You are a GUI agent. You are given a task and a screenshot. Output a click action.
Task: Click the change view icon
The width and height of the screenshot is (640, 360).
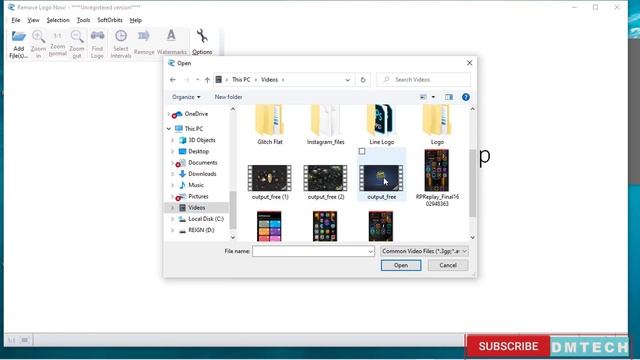coord(423,97)
